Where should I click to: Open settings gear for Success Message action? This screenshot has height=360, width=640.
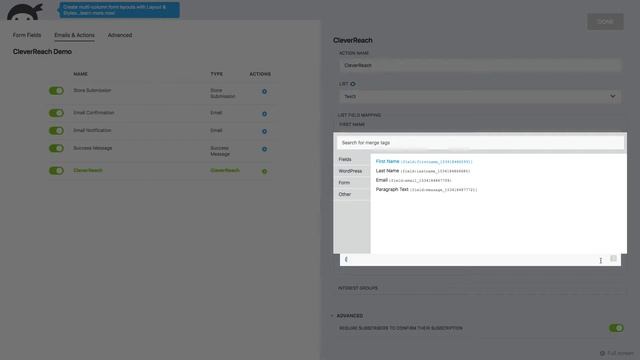[264, 149]
